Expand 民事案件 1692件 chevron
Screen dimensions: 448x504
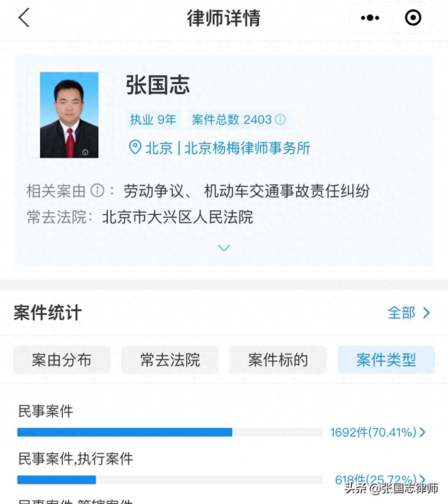point(422,432)
